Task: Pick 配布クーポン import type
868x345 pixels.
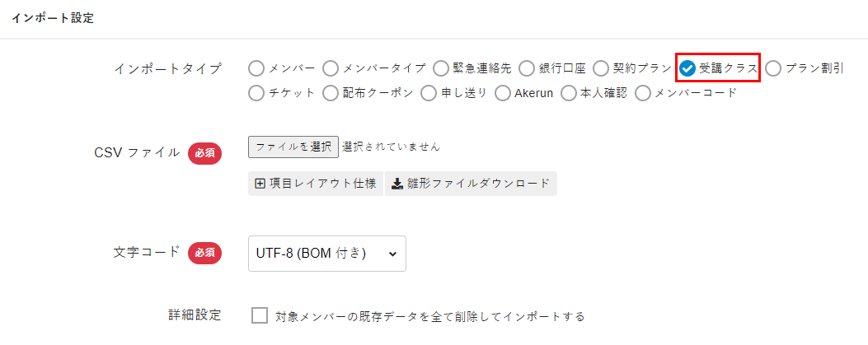Action: 331,93
